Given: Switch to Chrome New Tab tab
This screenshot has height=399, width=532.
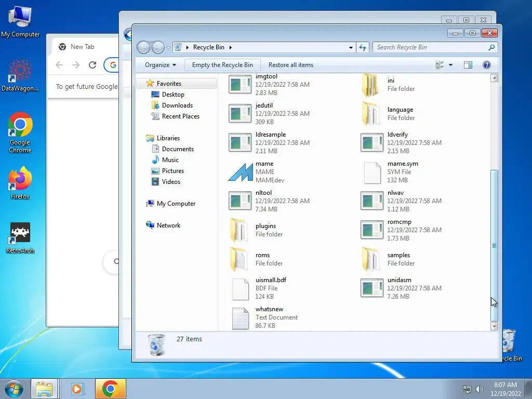Looking at the screenshot, I should [82, 47].
